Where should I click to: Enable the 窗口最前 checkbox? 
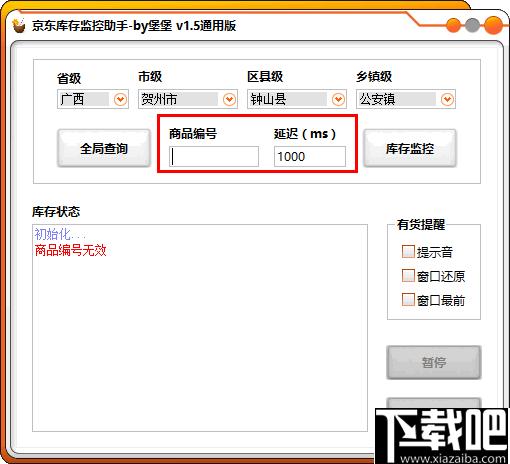coord(408,300)
